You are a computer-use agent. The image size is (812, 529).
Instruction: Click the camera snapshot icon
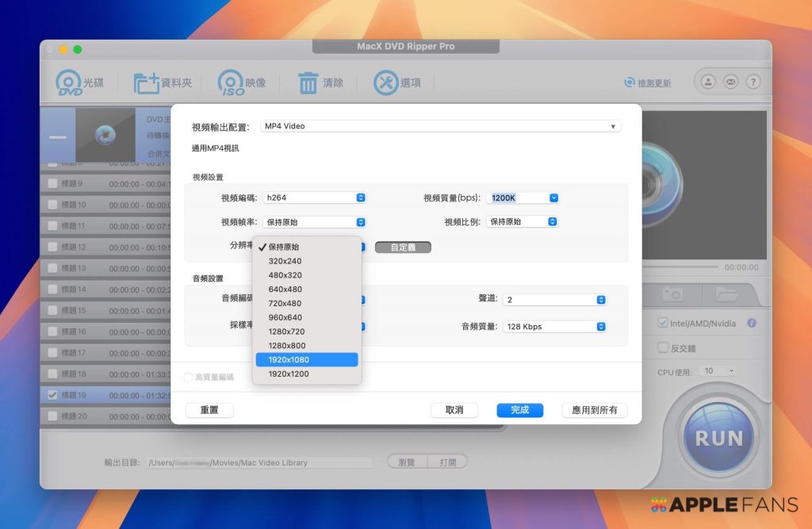coord(672,294)
